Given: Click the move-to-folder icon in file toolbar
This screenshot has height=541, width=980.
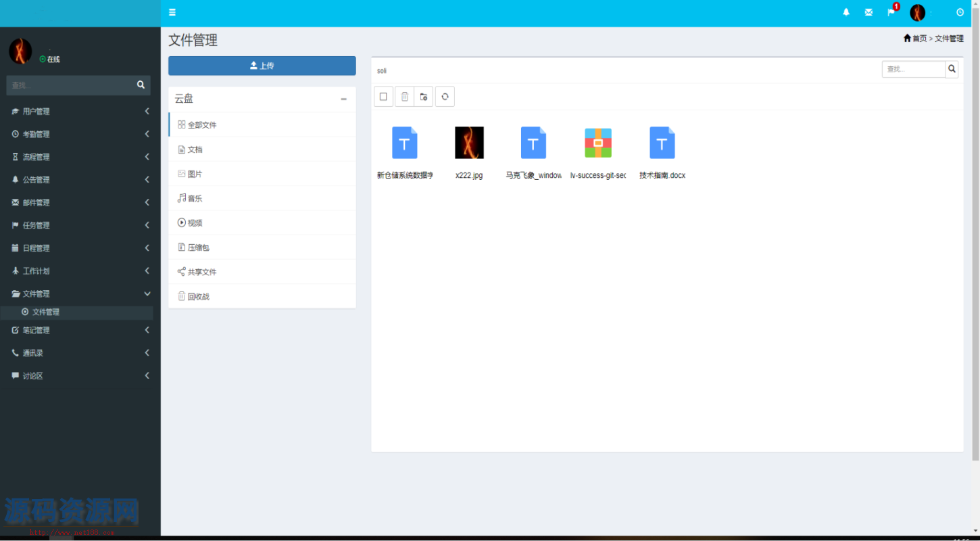Looking at the screenshot, I should tap(424, 97).
